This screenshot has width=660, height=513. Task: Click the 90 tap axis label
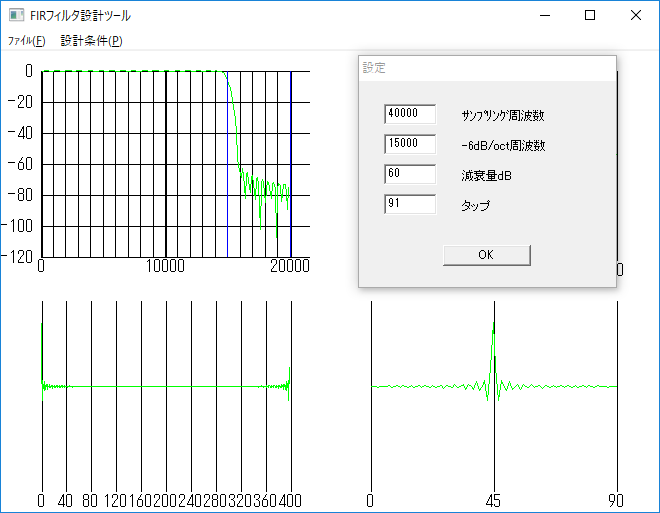click(616, 501)
